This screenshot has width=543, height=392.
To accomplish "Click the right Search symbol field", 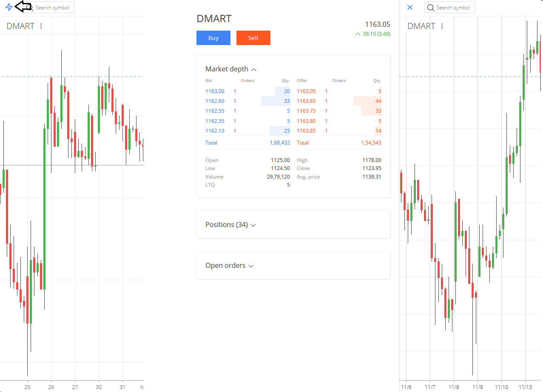I will click(x=450, y=7).
